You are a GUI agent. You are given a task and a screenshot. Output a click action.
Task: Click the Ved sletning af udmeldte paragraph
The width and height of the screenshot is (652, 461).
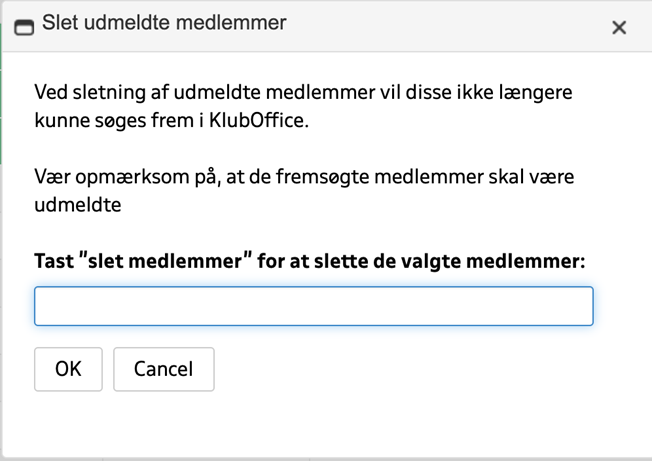pyautogui.click(x=303, y=106)
